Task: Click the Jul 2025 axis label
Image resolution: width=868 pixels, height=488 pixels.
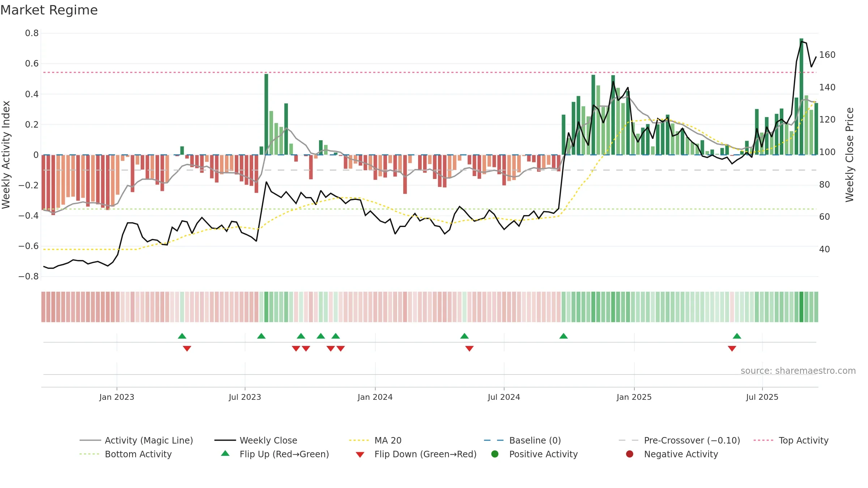Action: pyautogui.click(x=762, y=397)
